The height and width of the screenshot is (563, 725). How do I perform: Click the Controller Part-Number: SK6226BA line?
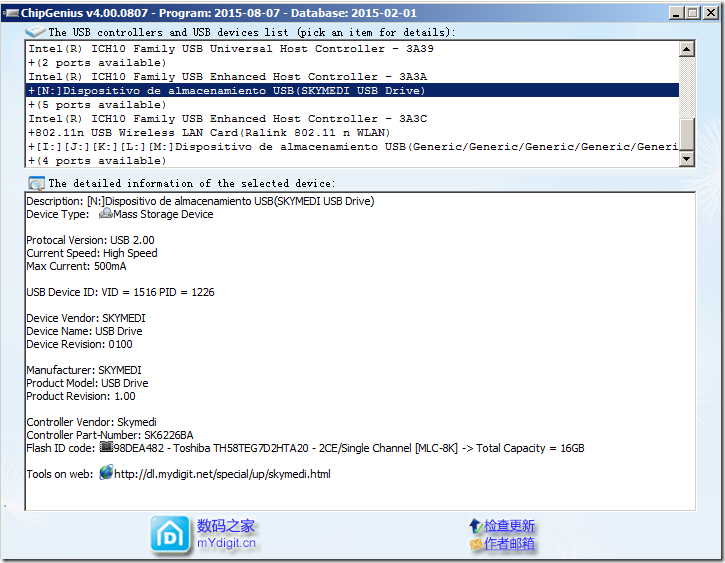110,435
